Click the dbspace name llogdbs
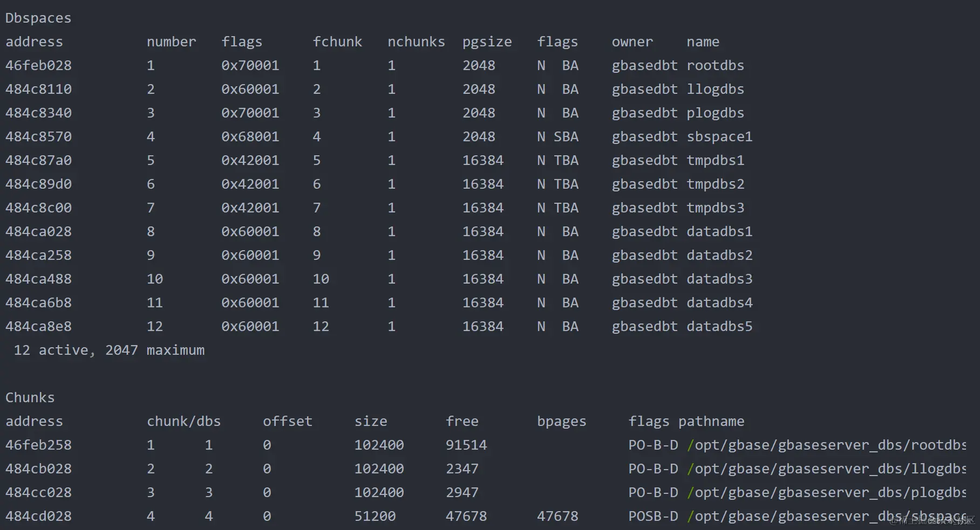This screenshot has width=980, height=530. pyautogui.click(x=715, y=90)
